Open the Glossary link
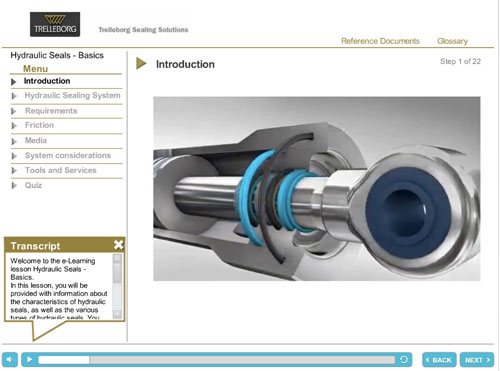The image size is (500, 371). (x=452, y=41)
